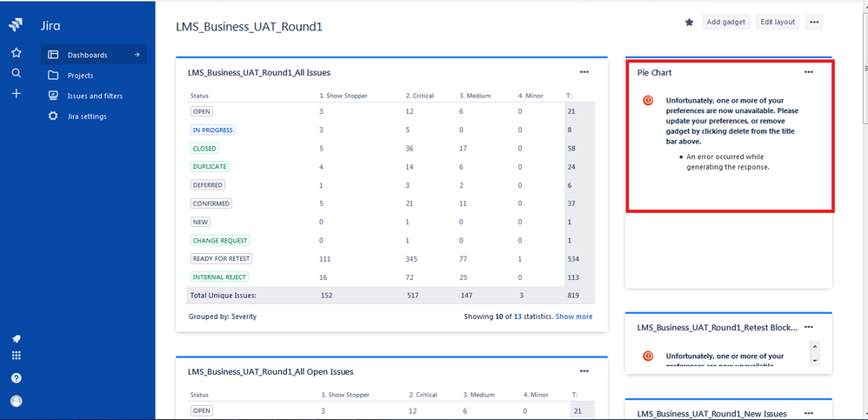868x420 pixels.
Task: Click the NEW status label
Action: (x=200, y=222)
